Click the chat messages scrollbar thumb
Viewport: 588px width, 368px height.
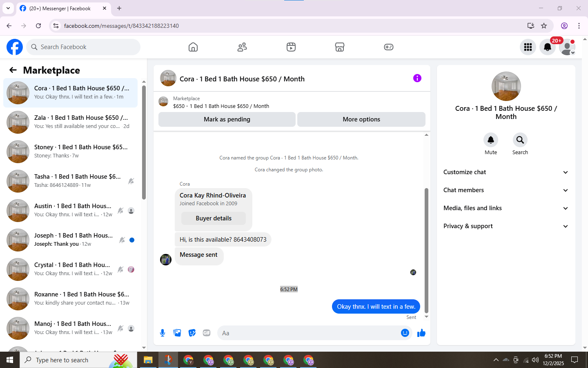426,250
